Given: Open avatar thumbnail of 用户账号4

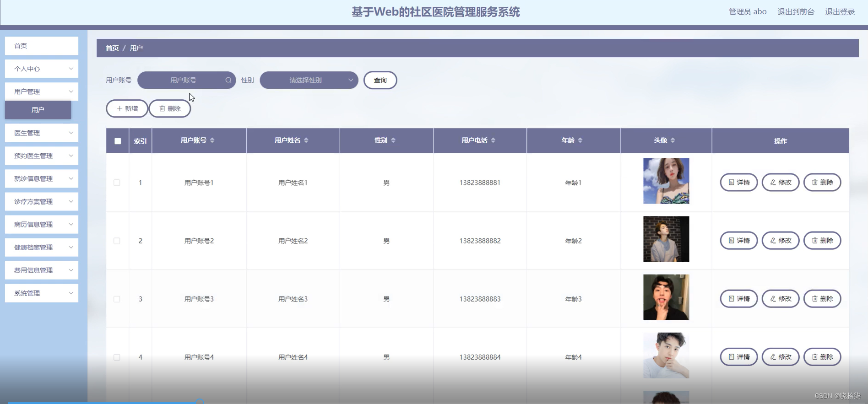Looking at the screenshot, I should pyautogui.click(x=666, y=355).
